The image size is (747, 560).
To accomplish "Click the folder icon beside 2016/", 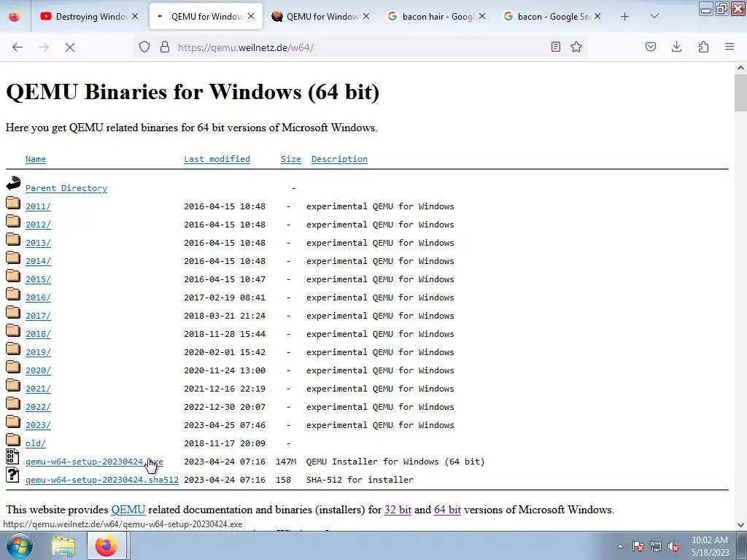I will coord(13,295).
